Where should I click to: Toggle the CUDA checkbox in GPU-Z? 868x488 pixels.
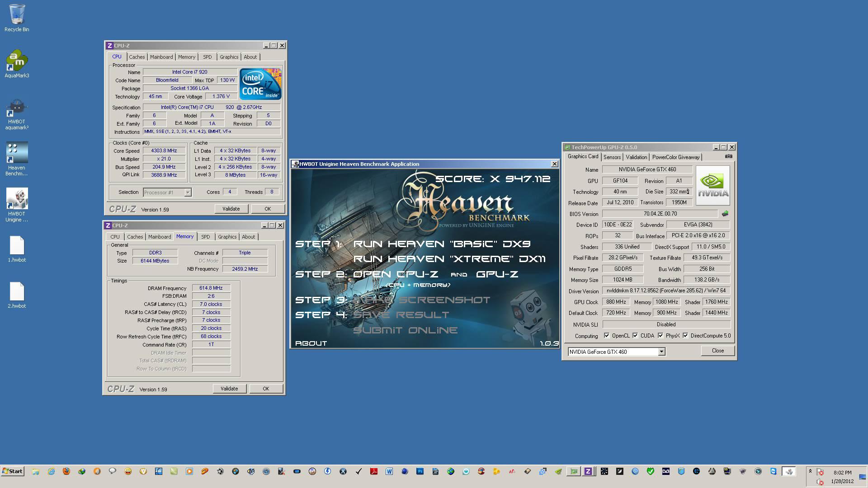coord(635,336)
